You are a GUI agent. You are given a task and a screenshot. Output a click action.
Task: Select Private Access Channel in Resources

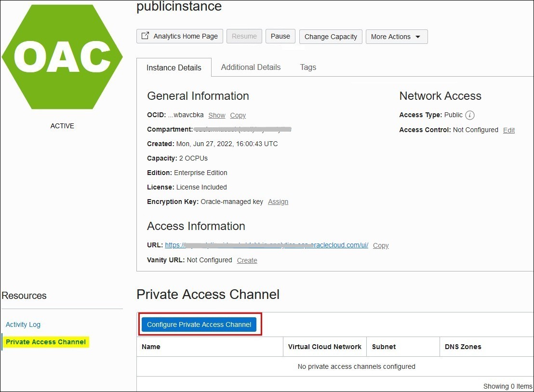tap(46, 341)
